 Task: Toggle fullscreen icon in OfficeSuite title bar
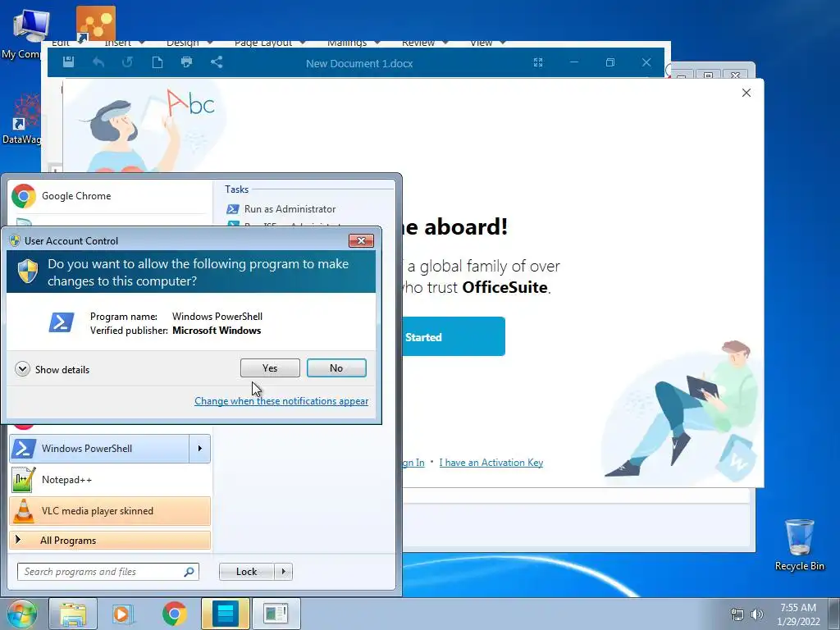538,62
